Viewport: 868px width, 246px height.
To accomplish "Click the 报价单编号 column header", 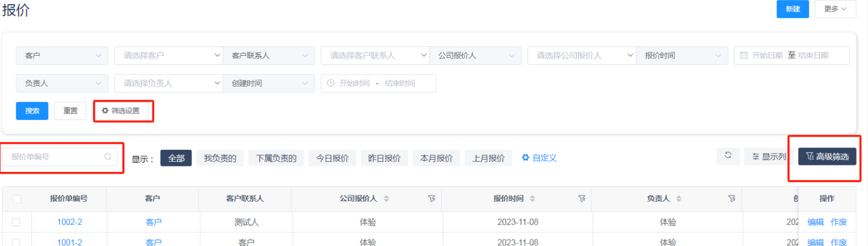I will (69, 199).
